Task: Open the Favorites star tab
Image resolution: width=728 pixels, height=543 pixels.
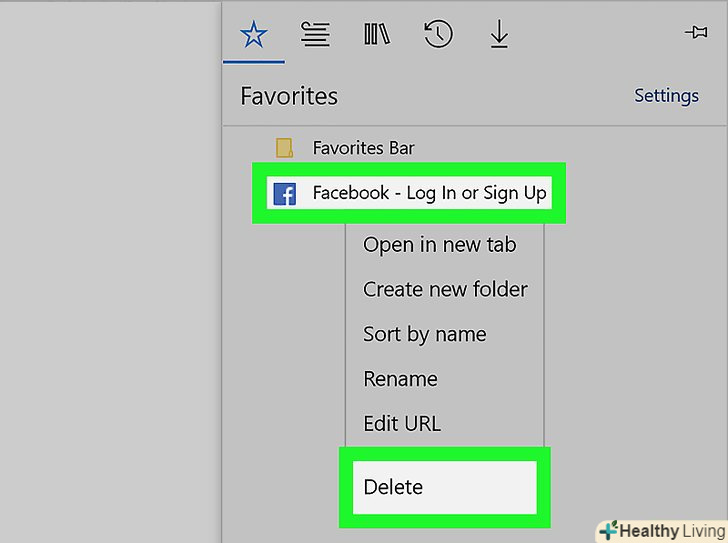Action: click(x=254, y=35)
